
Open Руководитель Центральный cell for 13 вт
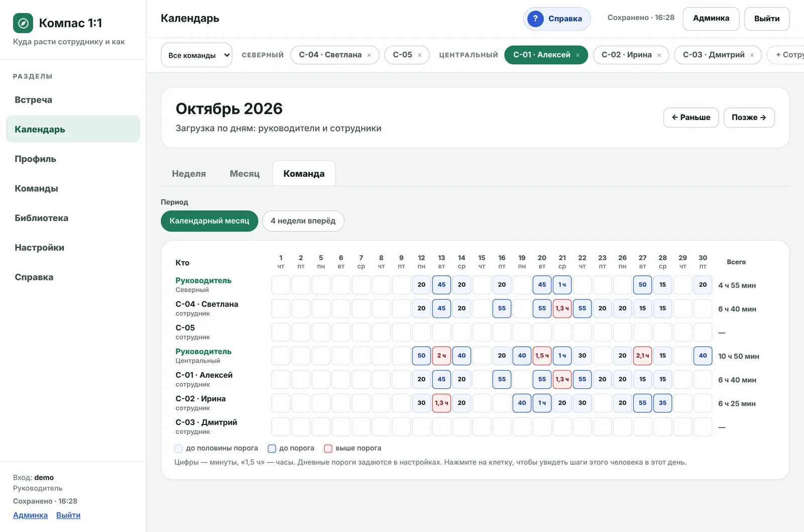pyautogui.click(x=442, y=356)
